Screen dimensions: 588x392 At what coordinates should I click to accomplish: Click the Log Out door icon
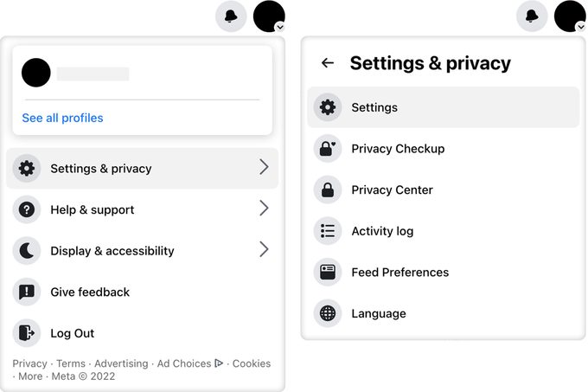click(27, 333)
